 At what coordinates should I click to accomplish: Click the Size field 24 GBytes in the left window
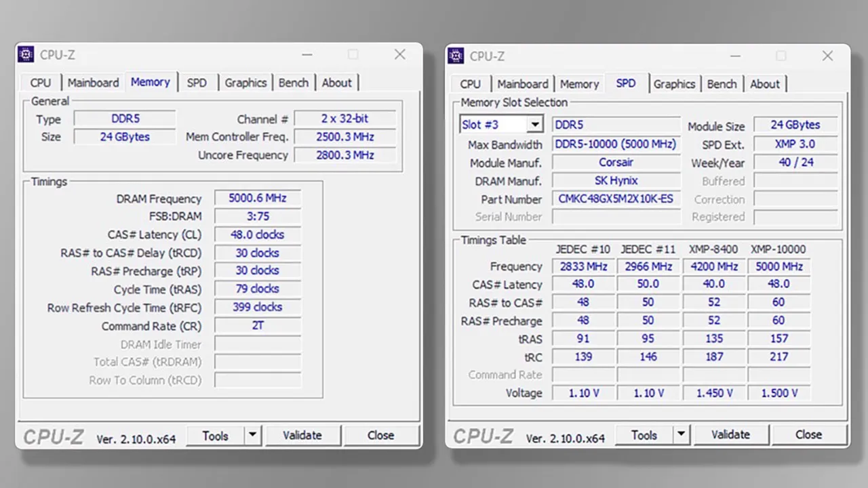125,137
